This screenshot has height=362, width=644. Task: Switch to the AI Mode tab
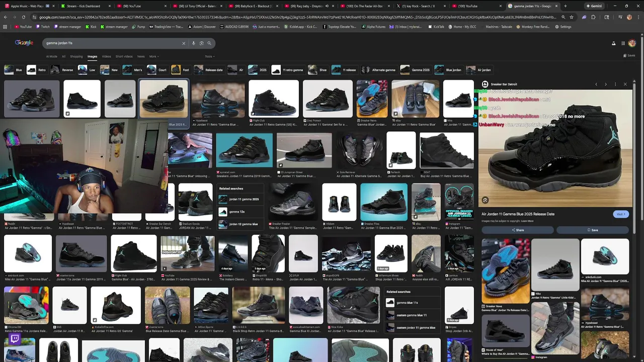tap(51, 56)
